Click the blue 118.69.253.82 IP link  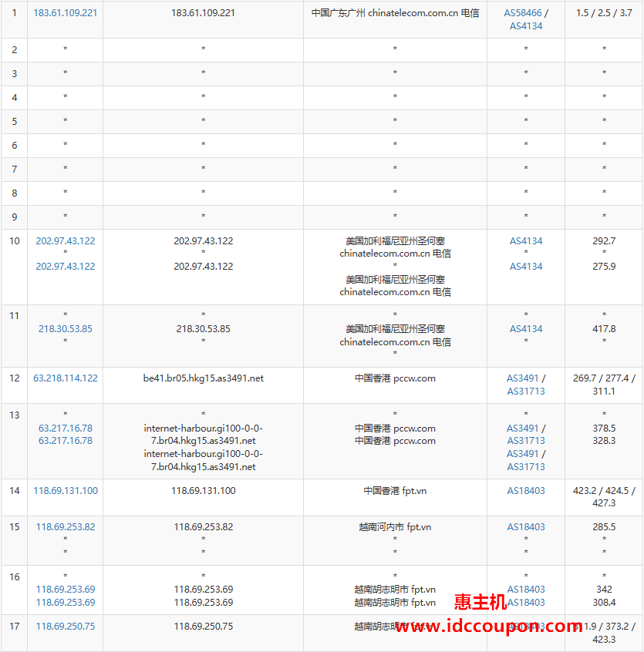click(x=66, y=527)
